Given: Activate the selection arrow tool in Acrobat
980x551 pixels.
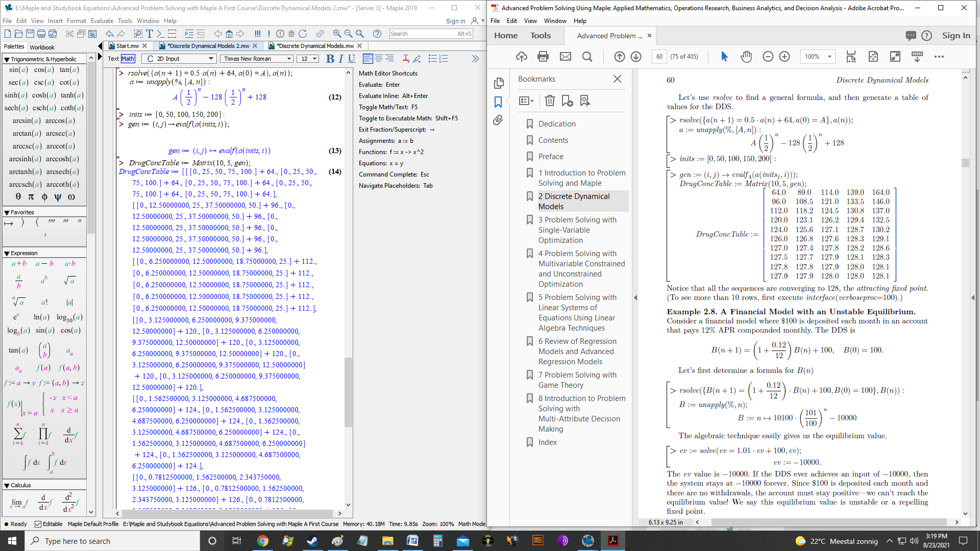Looking at the screenshot, I should click(x=724, y=57).
